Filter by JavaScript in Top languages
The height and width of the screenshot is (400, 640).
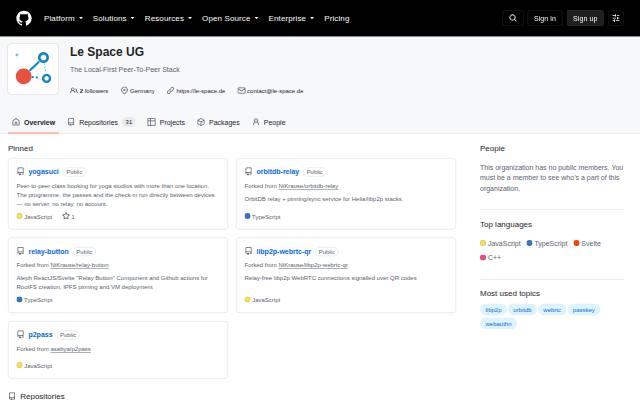(x=500, y=243)
